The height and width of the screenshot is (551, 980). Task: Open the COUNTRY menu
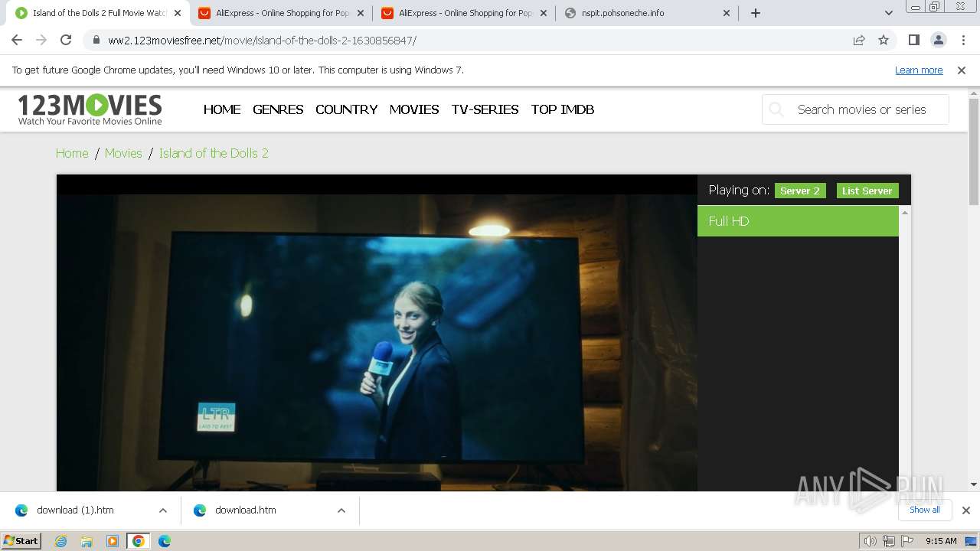[346, 109]
